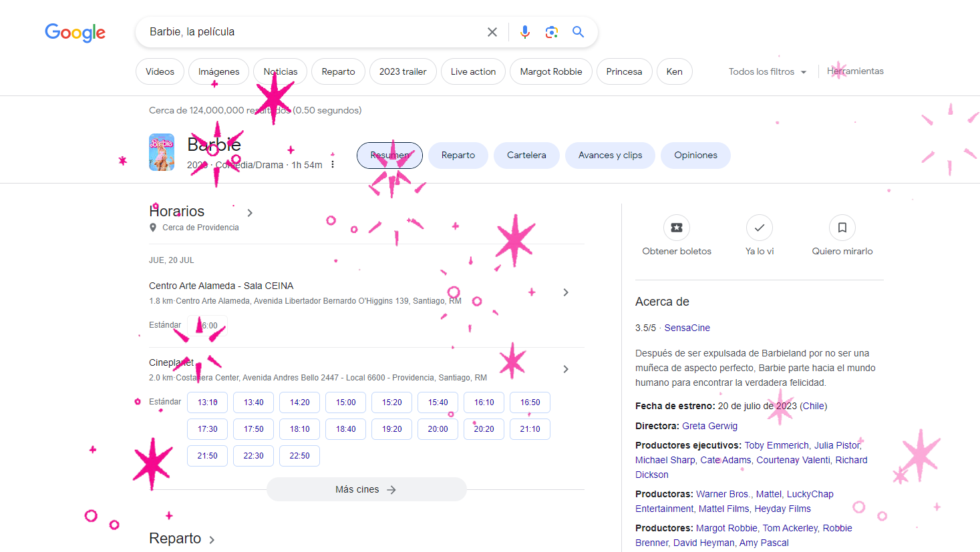980x552 pixels.
Task: Click the Más cines button
Action: point(366,489)
